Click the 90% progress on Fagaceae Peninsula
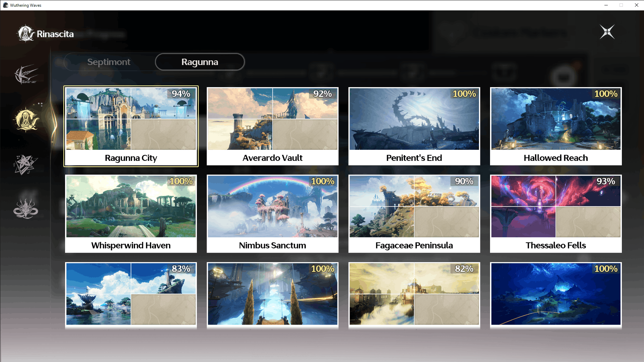Screen dimensions: 644x362 pyautogui.click(x=464, y=181)
